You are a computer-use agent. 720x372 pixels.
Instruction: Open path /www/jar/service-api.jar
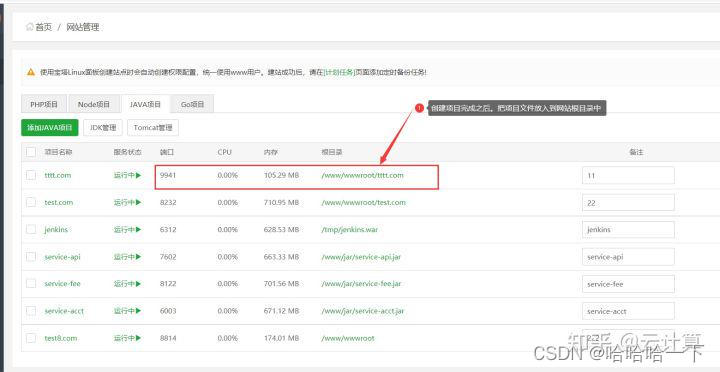[x=361, y=257]
